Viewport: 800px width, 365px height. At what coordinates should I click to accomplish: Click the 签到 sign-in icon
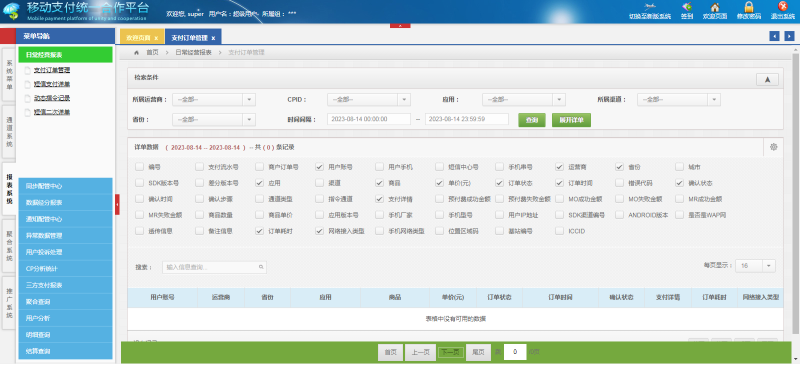[x=687, y=7]
